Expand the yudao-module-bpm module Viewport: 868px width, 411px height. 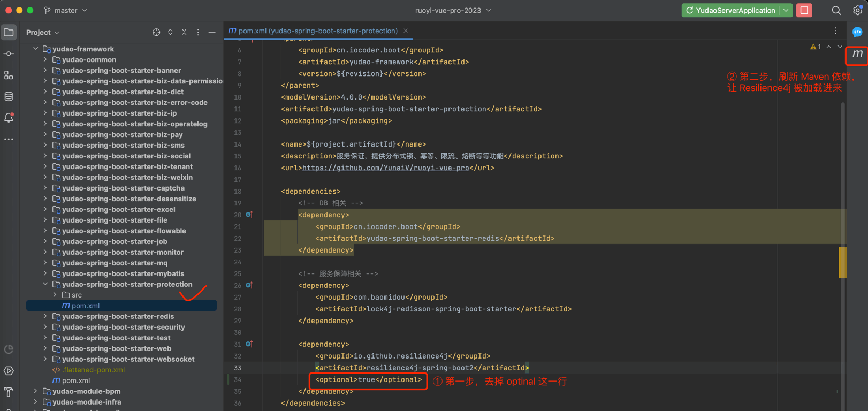coord(36,391)
